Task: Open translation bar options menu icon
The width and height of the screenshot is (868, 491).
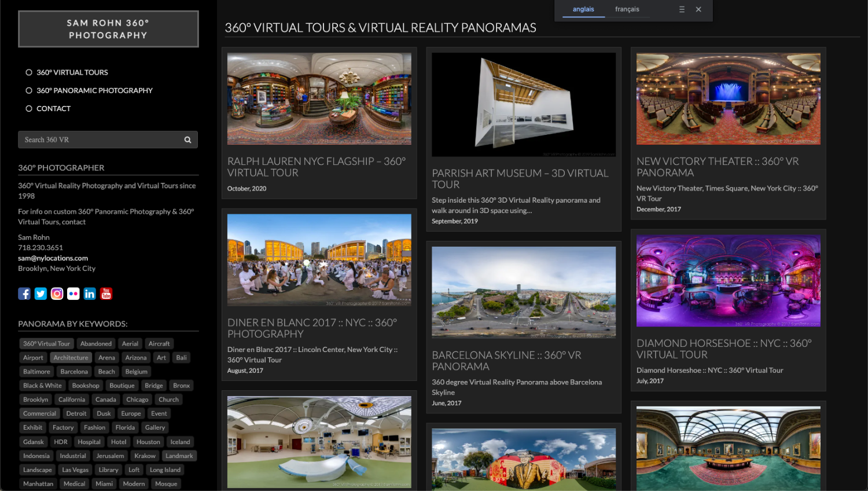Action: coord(682,9)
